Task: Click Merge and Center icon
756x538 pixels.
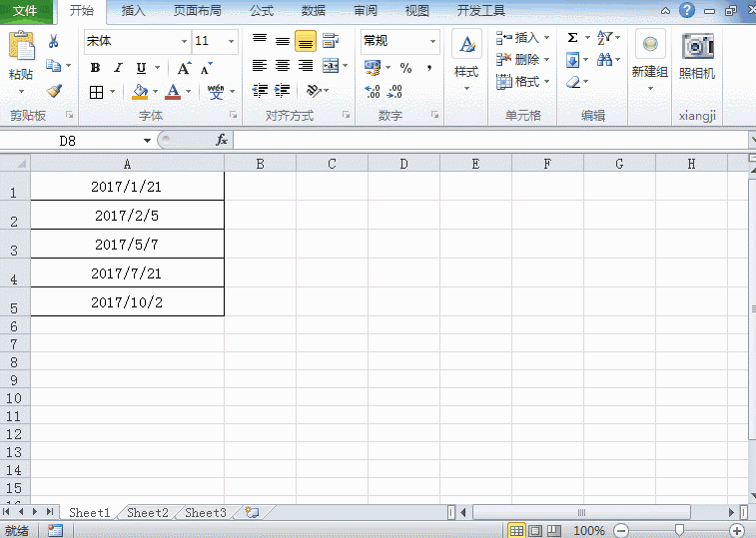Action: coord(331,66)
